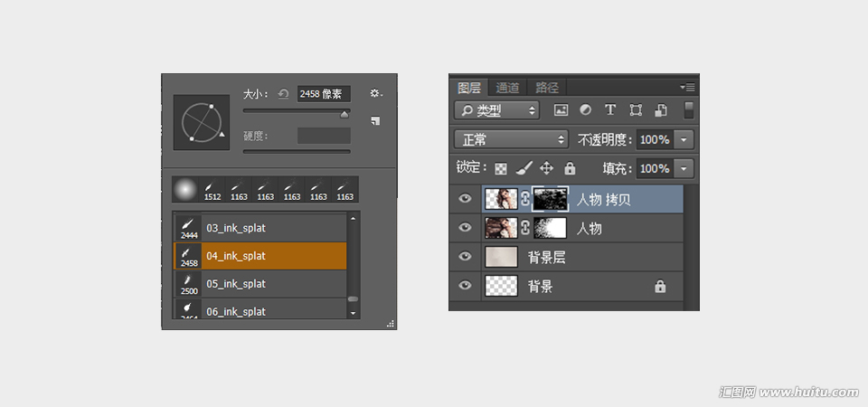Switch to the 通道 tab

(507, 88)
